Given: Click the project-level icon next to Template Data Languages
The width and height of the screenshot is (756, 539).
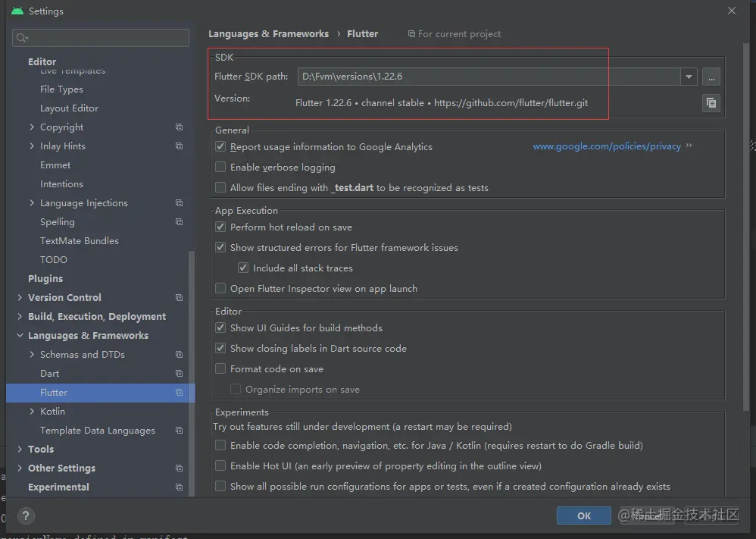Looking at the screenshot, I should point(179,430).
